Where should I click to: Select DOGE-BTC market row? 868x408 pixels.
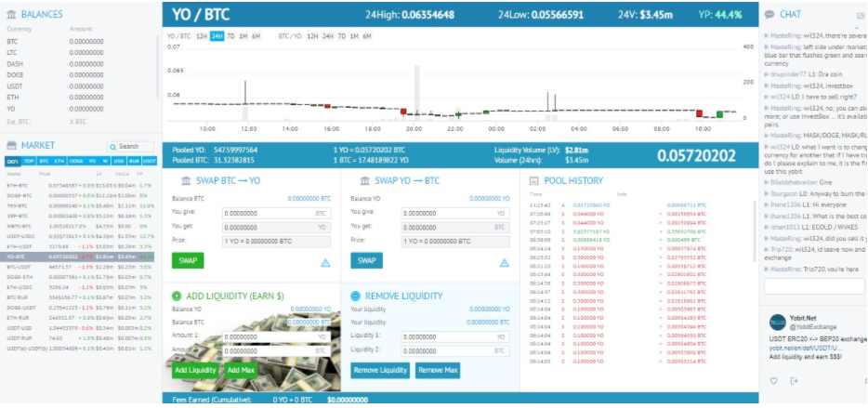tap(80, 195)
